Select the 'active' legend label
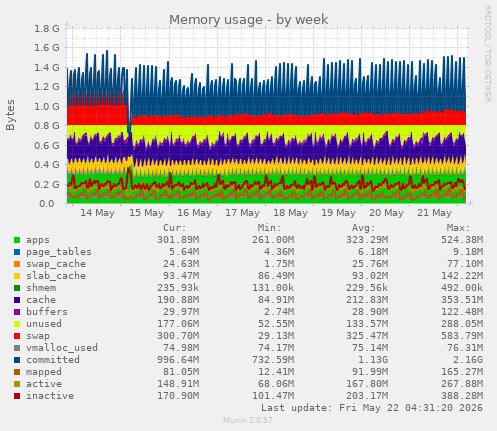Viewport: 497px width, 431px height. pos(44,384)
